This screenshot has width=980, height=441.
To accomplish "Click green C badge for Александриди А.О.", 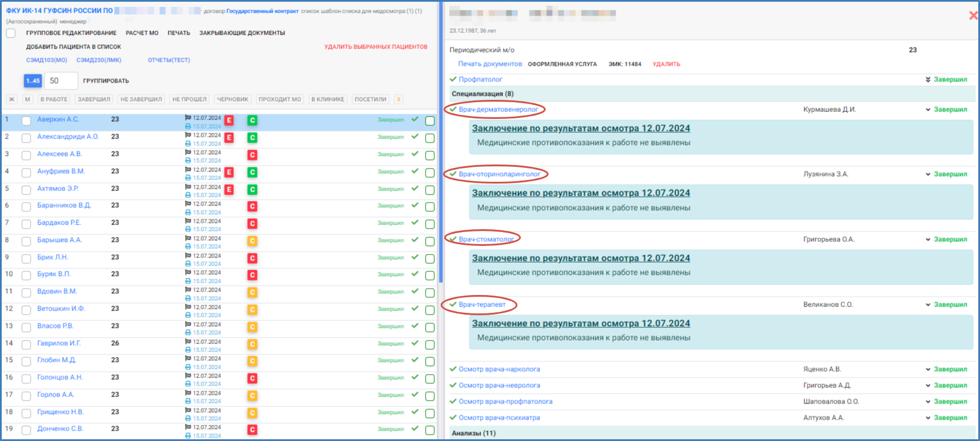I will (x=252, y=138).
